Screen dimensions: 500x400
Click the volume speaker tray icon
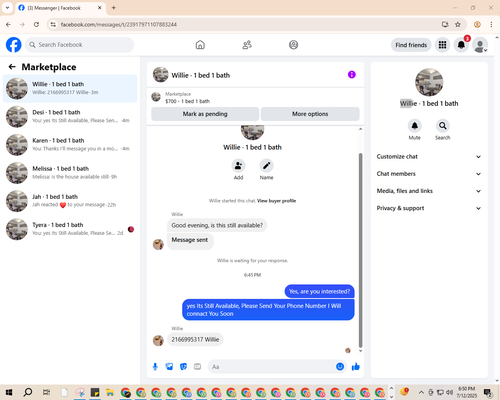tap(450, 392)
